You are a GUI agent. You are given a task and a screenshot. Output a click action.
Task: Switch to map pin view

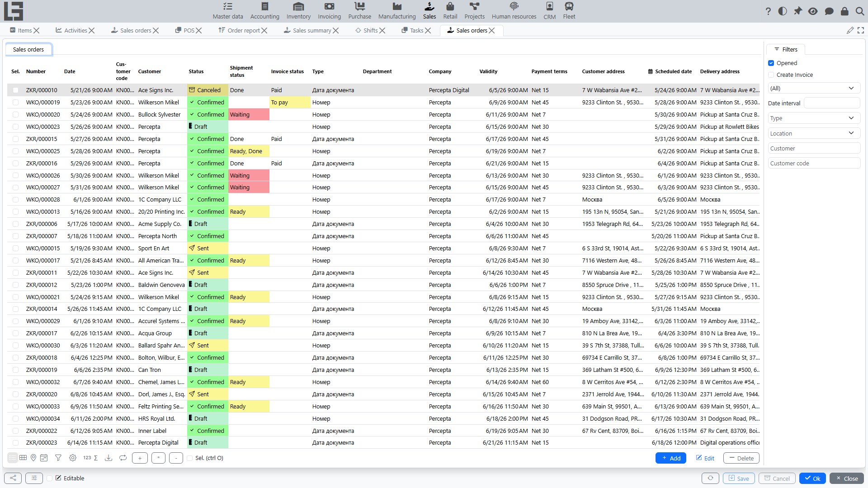[33, 458]
